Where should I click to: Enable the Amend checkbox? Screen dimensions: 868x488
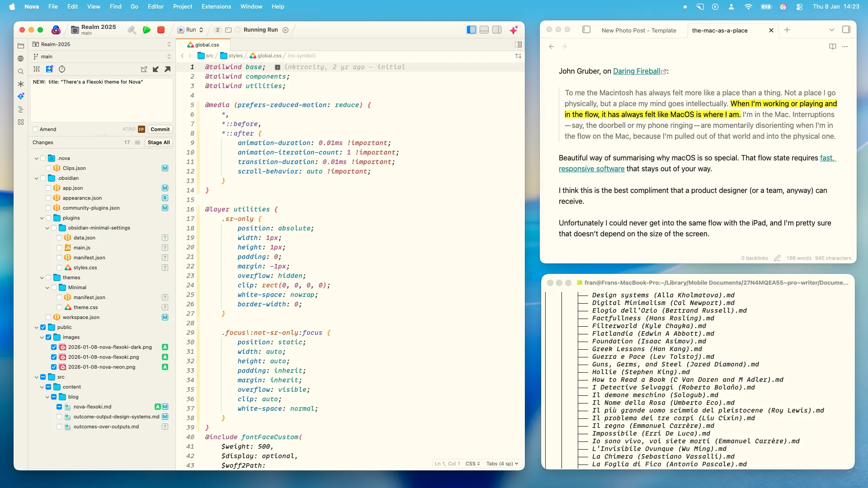click(x=35, y=129)
